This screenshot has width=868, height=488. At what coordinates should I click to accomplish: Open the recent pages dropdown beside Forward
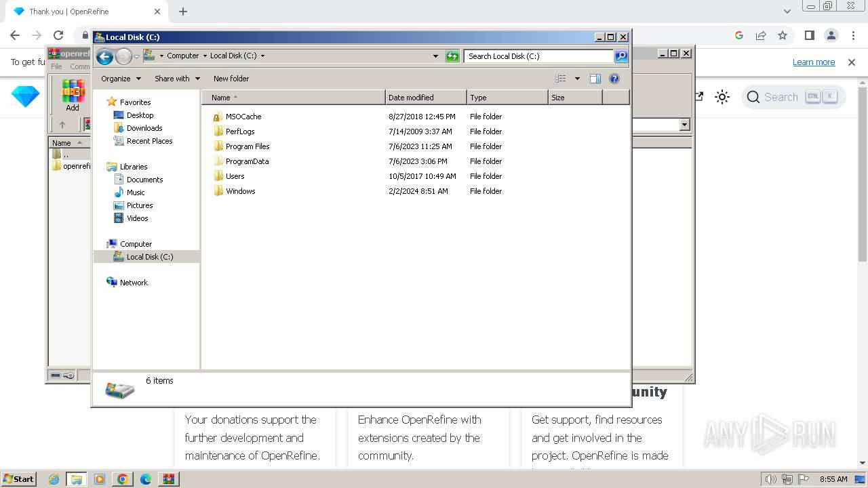click(136, 56)
